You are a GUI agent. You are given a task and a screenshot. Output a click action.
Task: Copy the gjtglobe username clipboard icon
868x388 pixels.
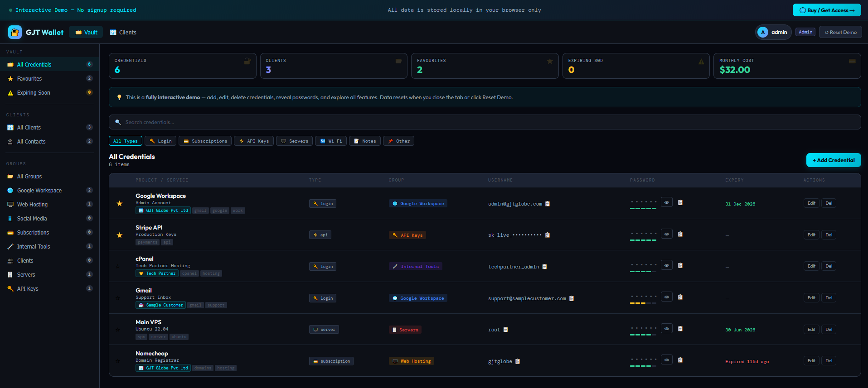pos(518,361)
